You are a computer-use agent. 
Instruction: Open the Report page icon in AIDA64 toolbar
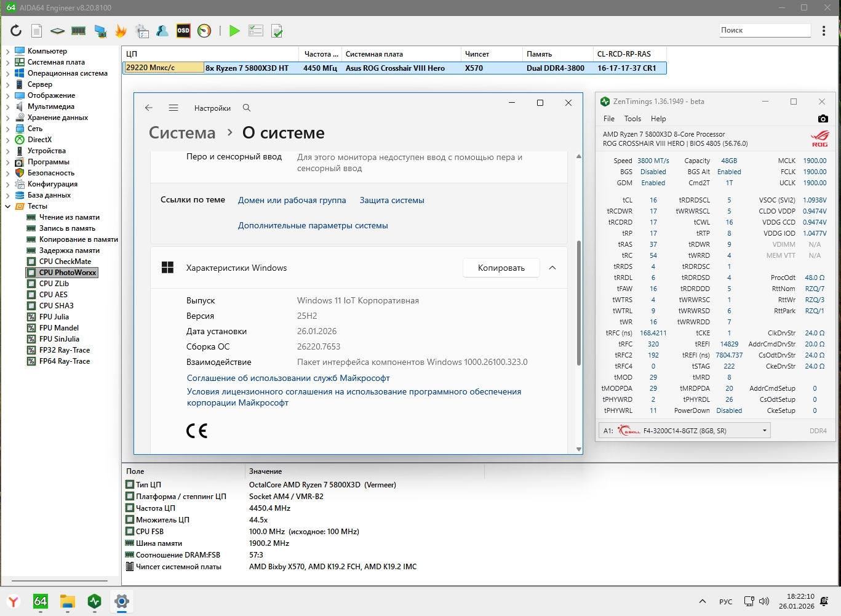click(37, 30)
